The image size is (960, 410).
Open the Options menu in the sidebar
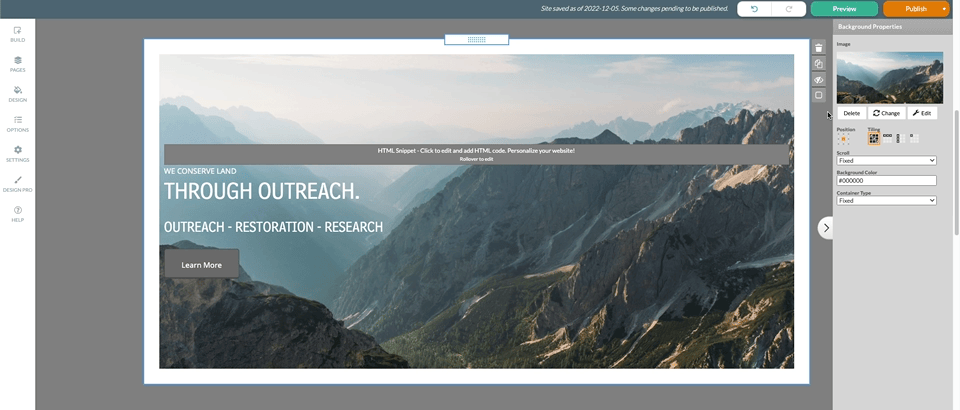tap(17, 123)
